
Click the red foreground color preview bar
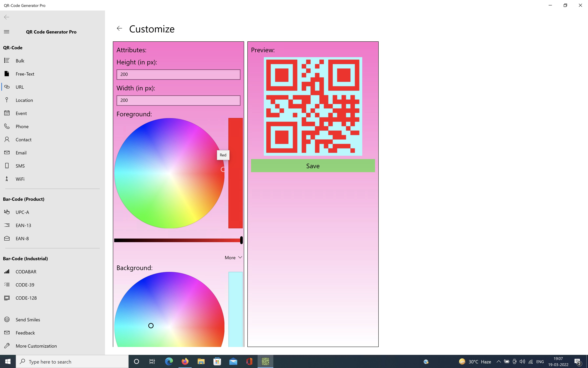(235, 173)
